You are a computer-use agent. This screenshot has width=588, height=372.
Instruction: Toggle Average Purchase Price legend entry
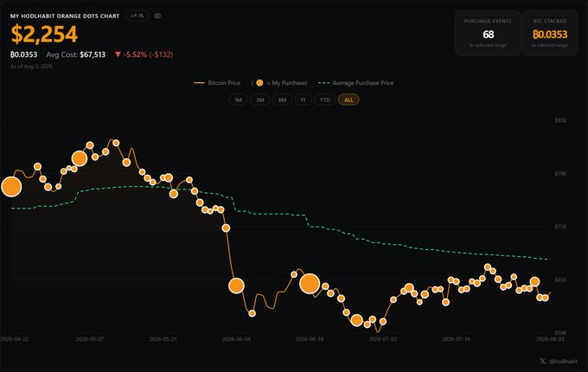point(355,83)
